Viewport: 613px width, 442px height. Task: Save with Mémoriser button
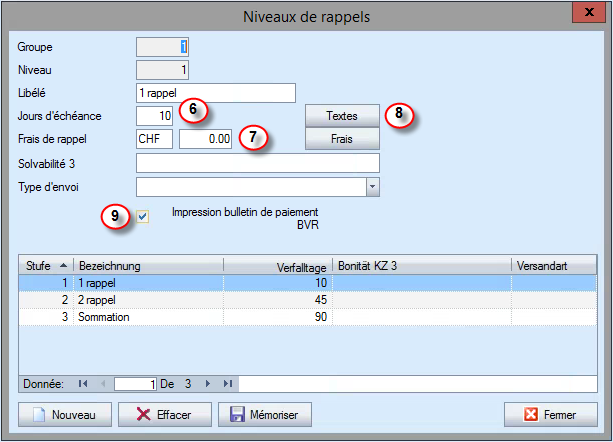265,415
